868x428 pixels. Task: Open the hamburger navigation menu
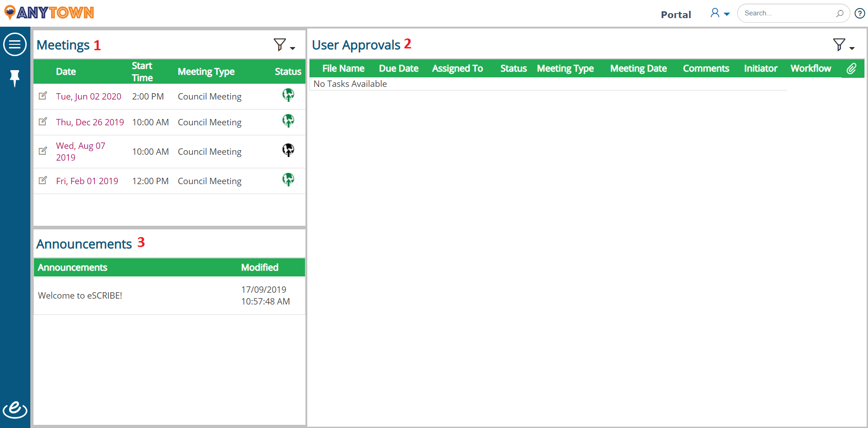pyautogui.click(x=15, y=44)
